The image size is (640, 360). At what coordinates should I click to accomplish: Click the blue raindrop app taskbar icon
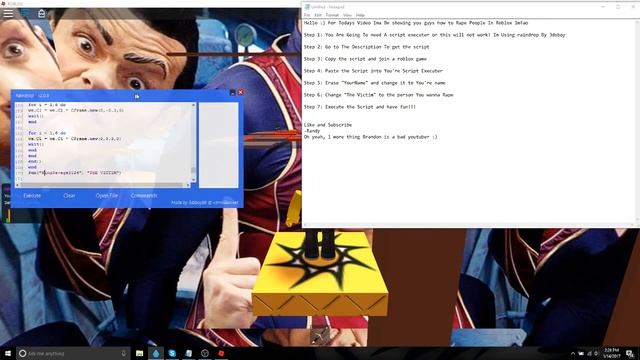(x=156, y=353)
